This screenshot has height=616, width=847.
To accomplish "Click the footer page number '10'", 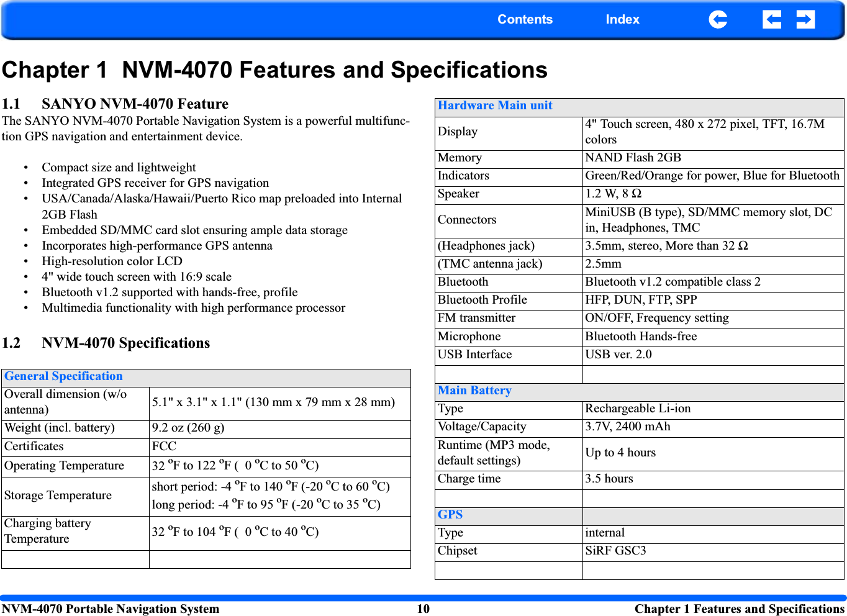I will [423, 609].
